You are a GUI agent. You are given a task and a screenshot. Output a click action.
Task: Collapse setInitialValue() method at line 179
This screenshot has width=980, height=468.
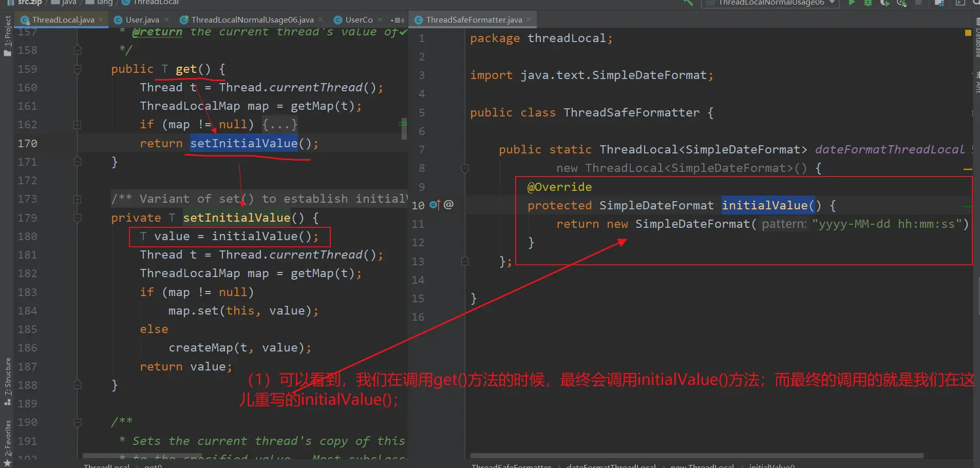[77, 218]
